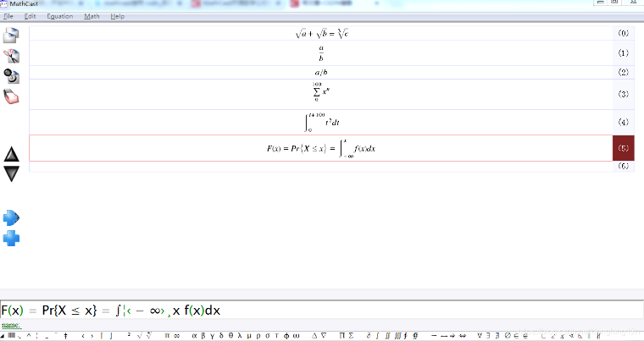Insert Greek letter phi
The width and height of the screenshot is (644, 341).
click(x=286, y=336)
